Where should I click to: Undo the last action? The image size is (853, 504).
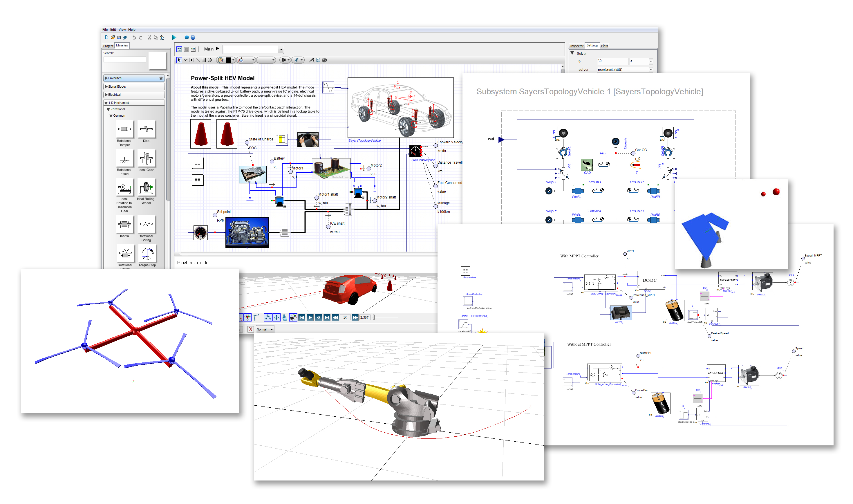[x=134, y=37]
